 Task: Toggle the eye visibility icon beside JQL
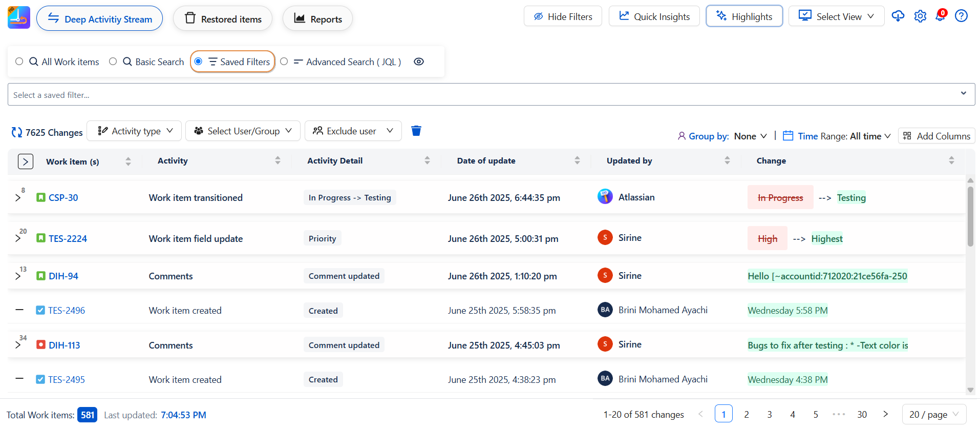(x=419, y=62)
